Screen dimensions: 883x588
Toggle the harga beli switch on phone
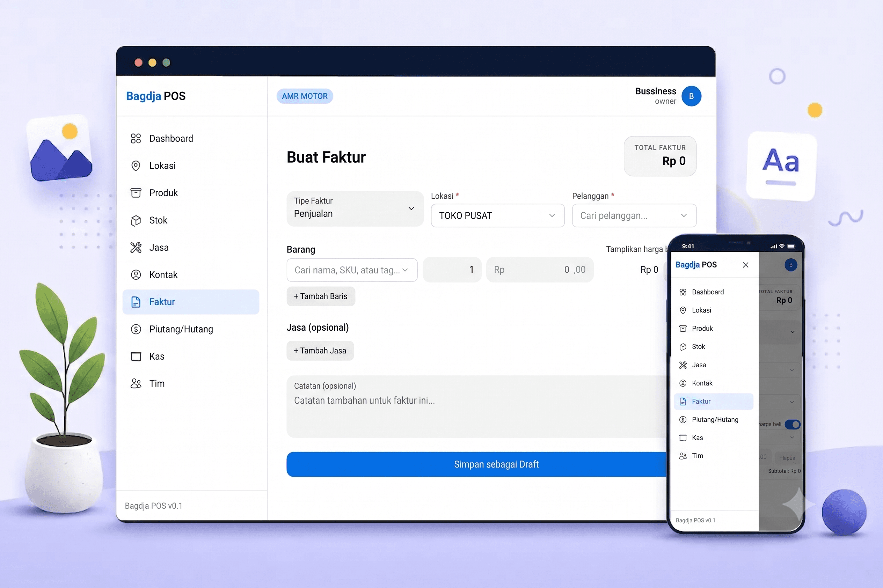pyautogui.click(x=792, y=424)
